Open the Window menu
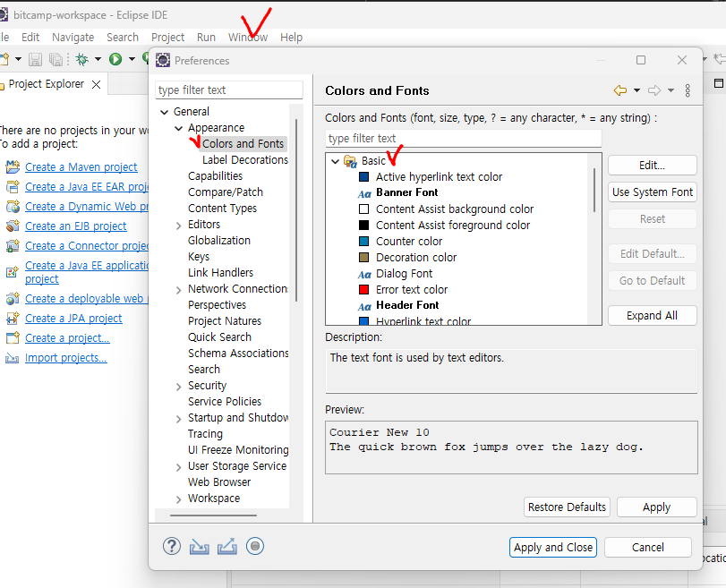Screen dimensions: 726x588 [248, 37]
